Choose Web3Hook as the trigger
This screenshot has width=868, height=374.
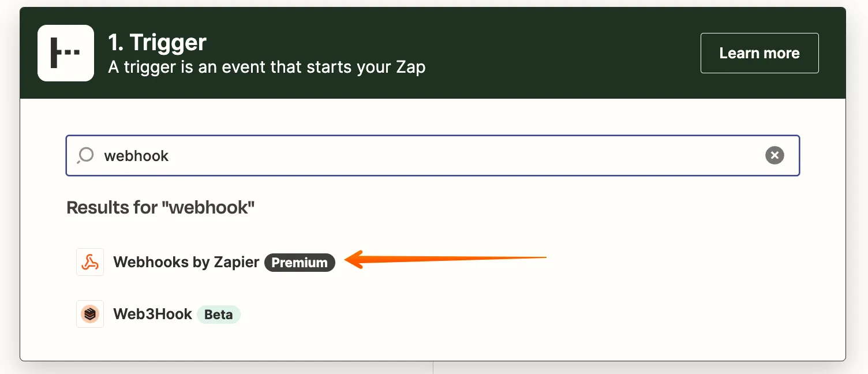coord(154,314)
